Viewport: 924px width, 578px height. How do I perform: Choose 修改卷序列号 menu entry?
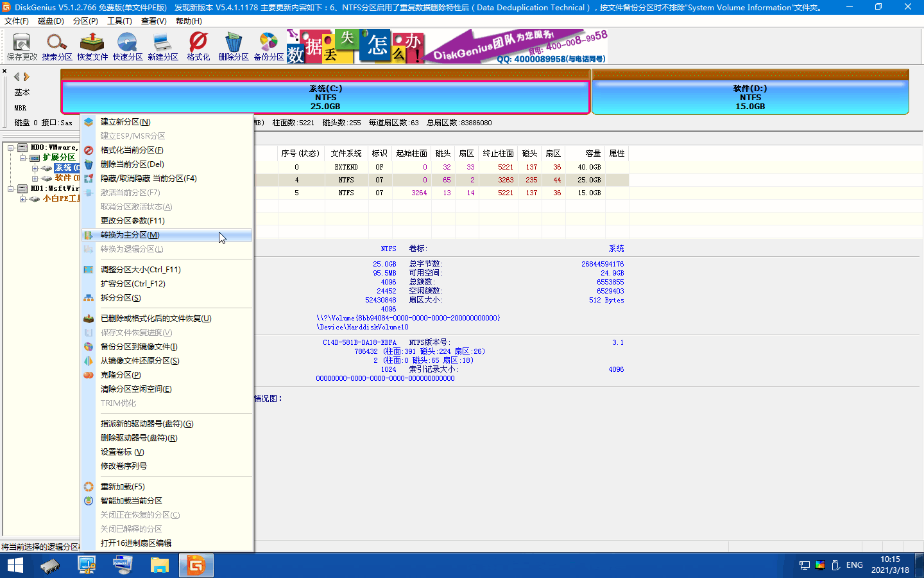click(x=167, y=466)
